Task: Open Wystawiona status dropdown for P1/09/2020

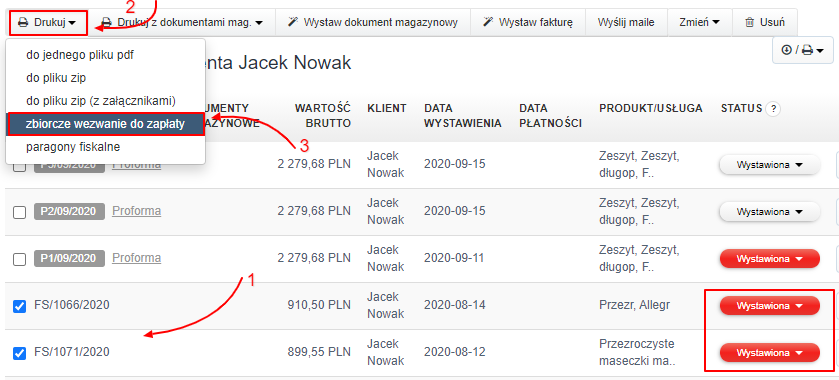Action: (770, 259)
